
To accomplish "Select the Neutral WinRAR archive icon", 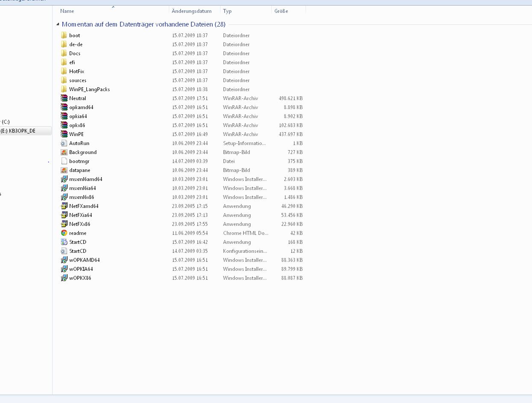I will coord(64,98).
